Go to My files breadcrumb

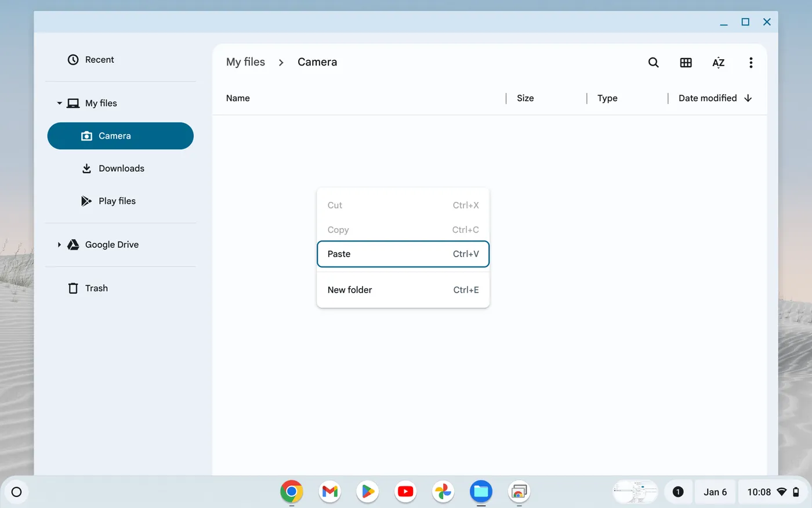pos(245,62)
